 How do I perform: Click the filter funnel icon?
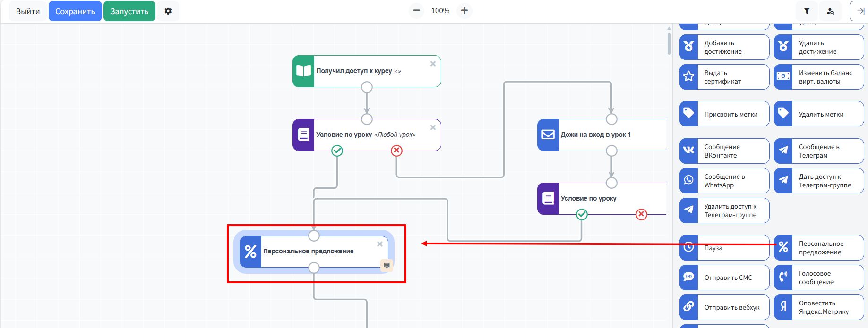coord(807,11)
